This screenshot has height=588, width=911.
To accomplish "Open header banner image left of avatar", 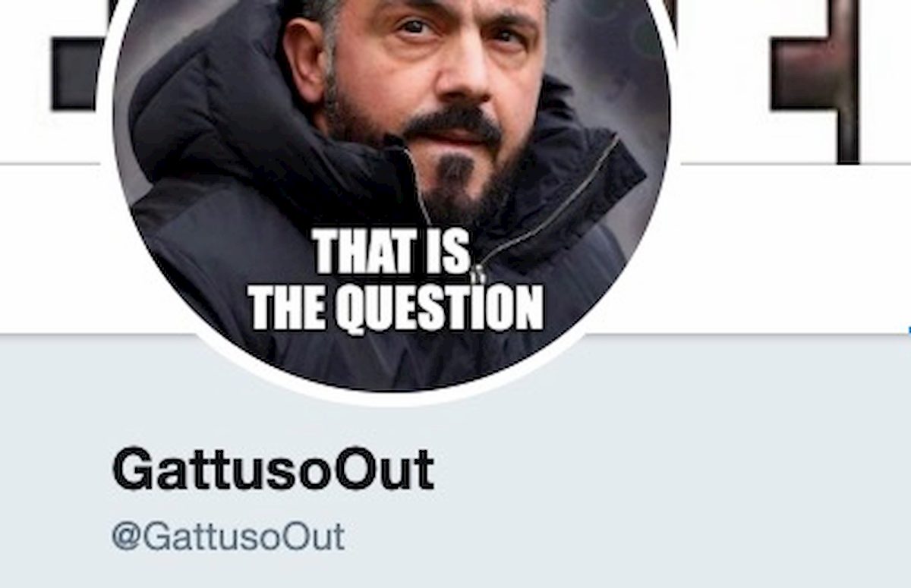I will (53, 81).
